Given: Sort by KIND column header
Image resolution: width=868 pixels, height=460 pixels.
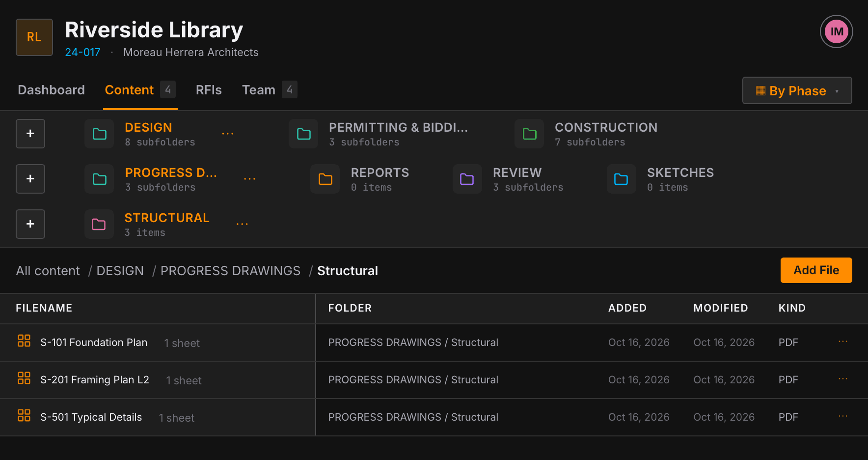Looking at the screenshot, I should (792, 308).
